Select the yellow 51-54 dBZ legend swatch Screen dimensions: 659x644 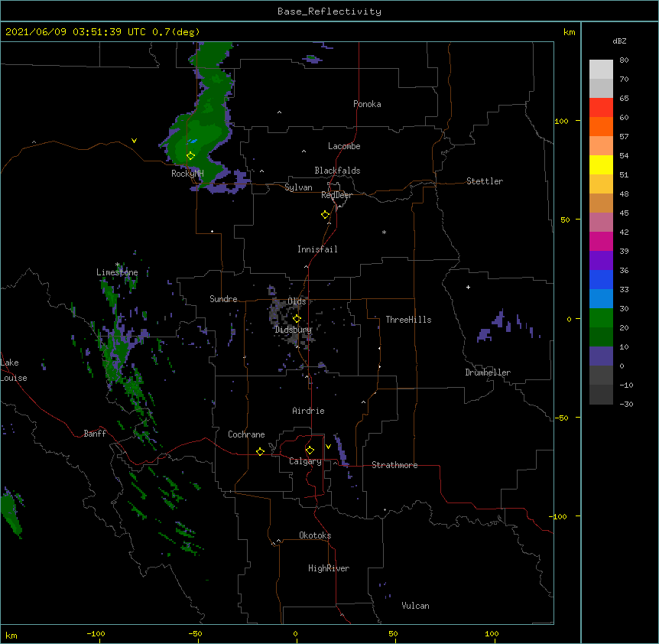[601, 164]
